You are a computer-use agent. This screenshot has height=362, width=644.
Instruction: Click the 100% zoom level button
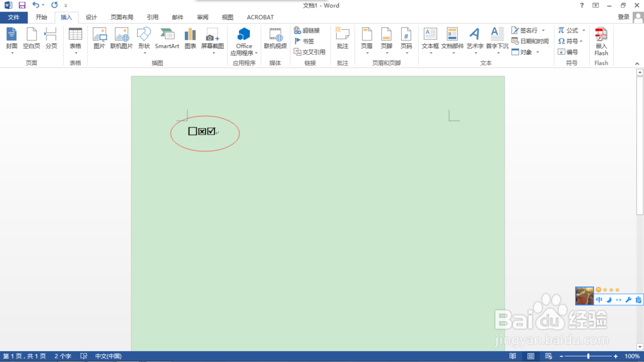pyautogui.click(x=632, y=356)
